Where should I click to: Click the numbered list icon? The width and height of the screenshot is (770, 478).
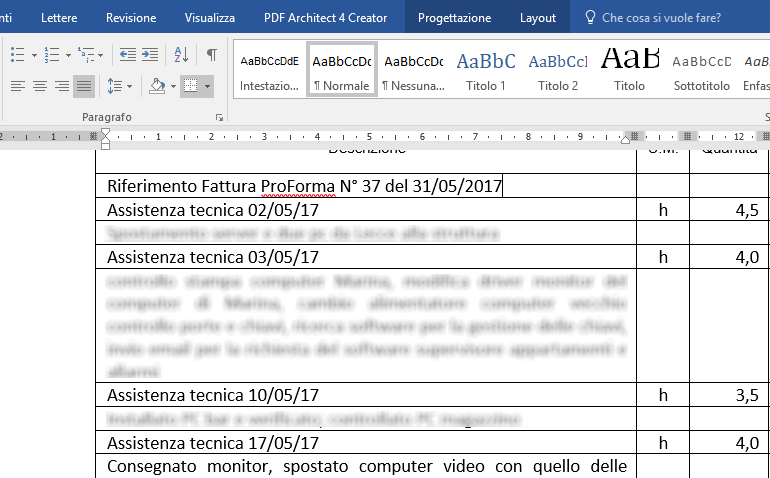click(51, 55)
